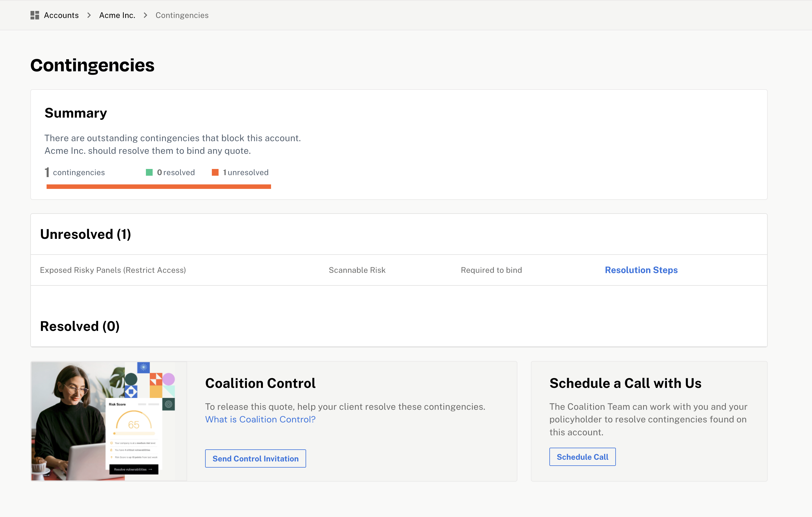Click the '1 unresolved' label
The width and height of the screenshot is (812, 517).
(246, 172)
